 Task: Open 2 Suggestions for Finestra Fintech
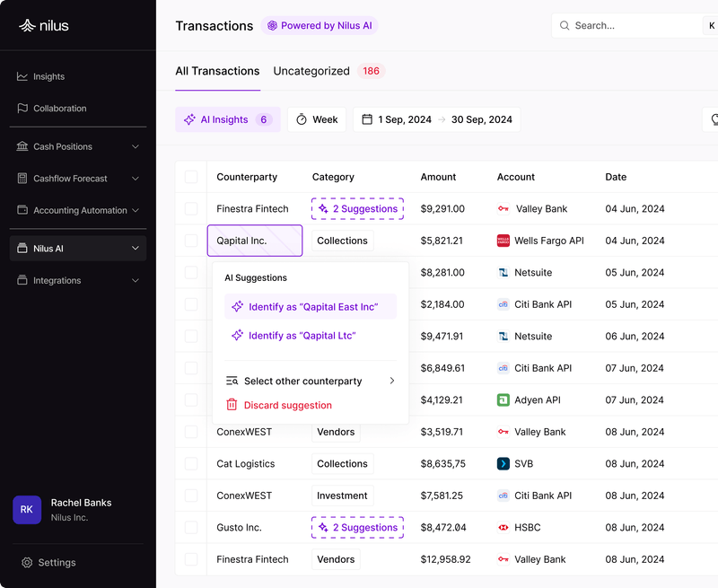pyautogui.click(x=357, y=208)
